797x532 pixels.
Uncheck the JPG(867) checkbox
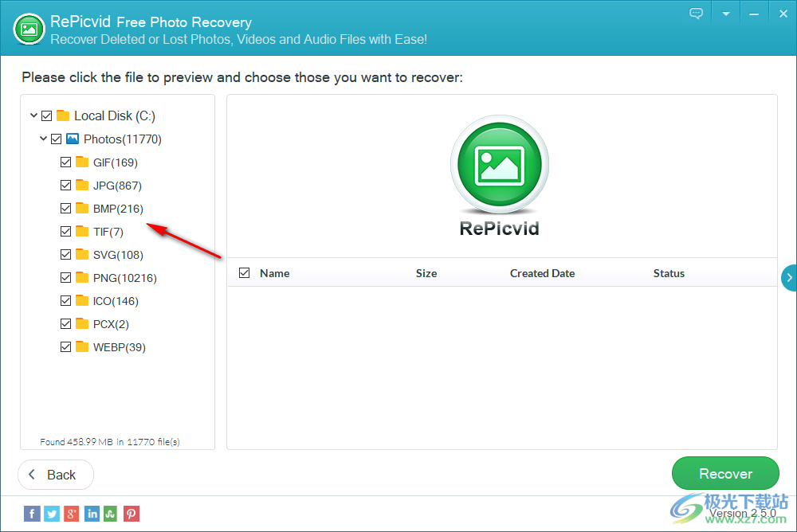pos(65,185)
